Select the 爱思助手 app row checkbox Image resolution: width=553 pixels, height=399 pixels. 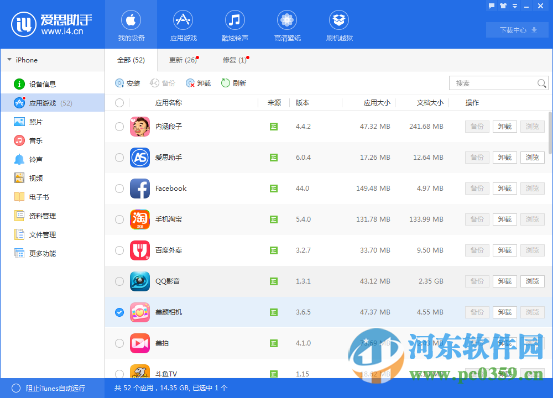(x=120, y=157)
